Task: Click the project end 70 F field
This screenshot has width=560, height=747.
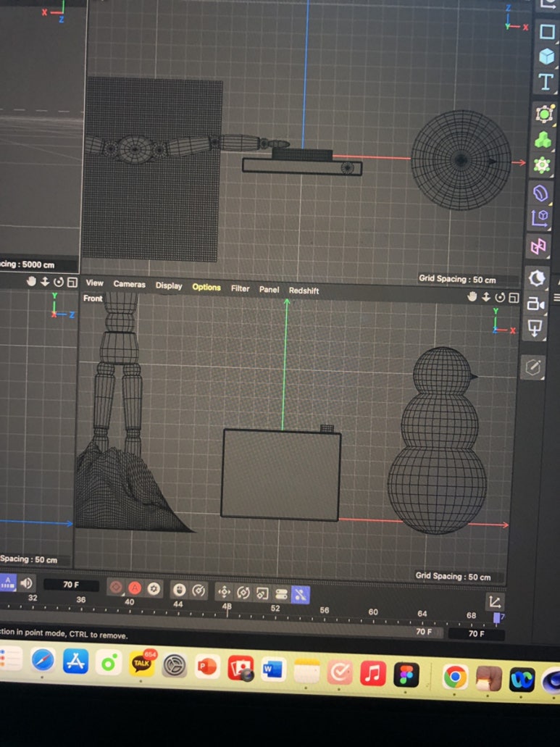Action: (476, 634)
